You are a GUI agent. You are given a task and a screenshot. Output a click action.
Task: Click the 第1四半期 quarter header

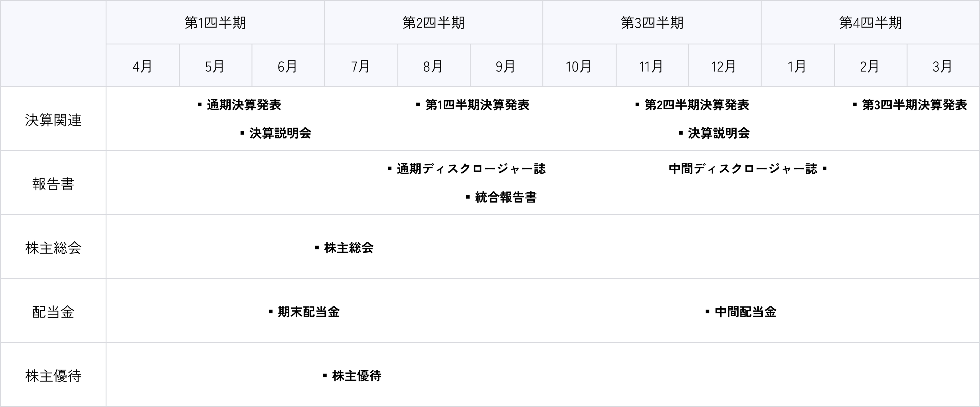pos(215,23)
